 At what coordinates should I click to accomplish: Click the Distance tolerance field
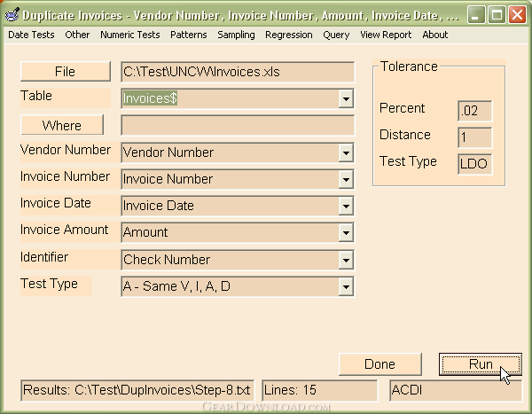(x=474, y=137)
